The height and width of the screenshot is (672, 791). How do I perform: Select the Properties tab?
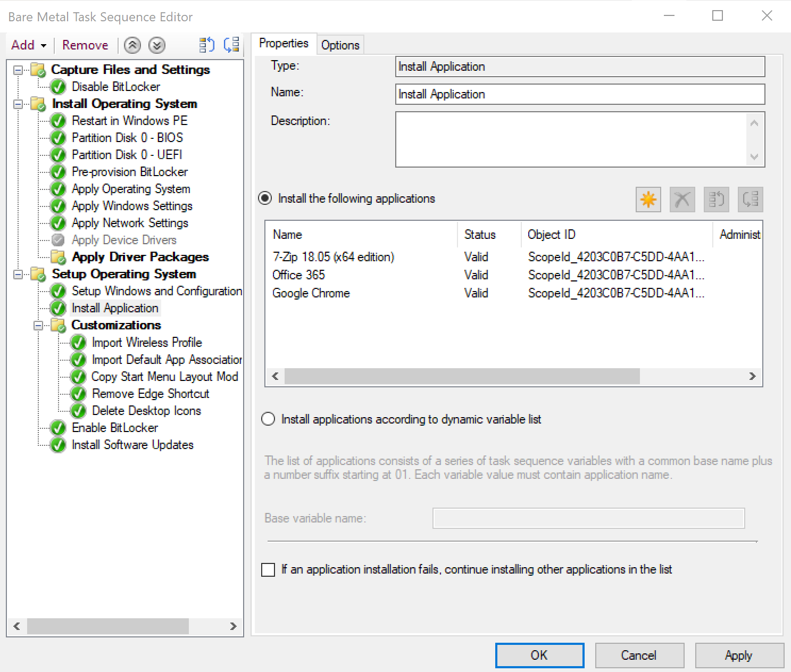(284, 43)
